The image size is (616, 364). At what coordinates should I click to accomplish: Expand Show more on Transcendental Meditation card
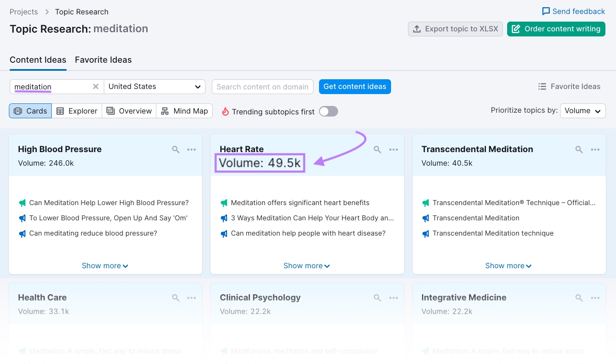coord(508,266)
